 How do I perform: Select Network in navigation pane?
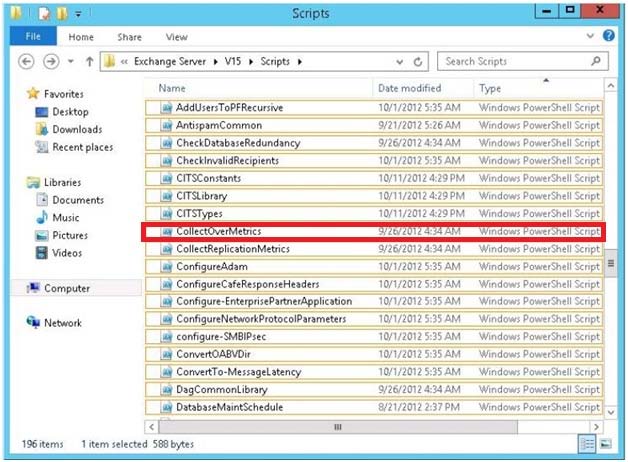[x=63, y=323]
